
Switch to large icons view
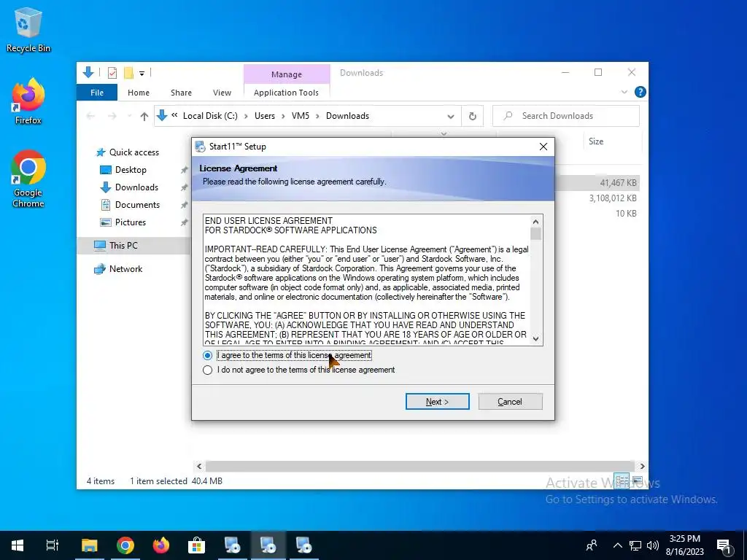[x=638, y=481]
